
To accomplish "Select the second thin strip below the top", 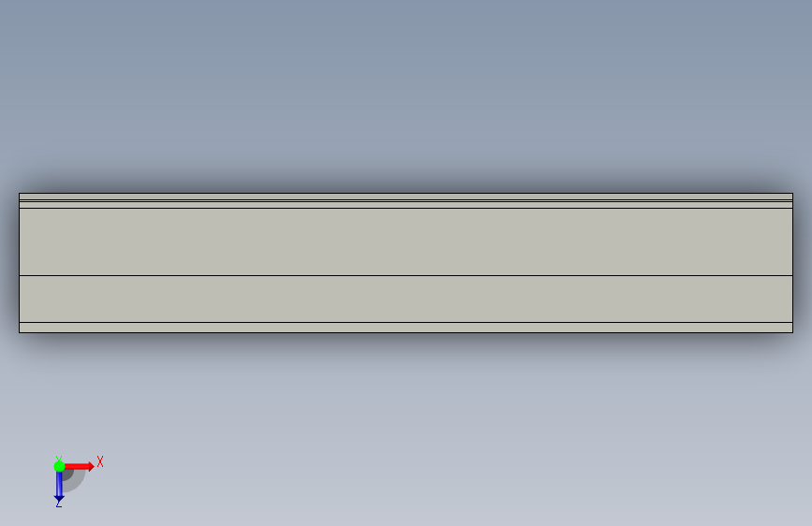I will coord(406,205).
